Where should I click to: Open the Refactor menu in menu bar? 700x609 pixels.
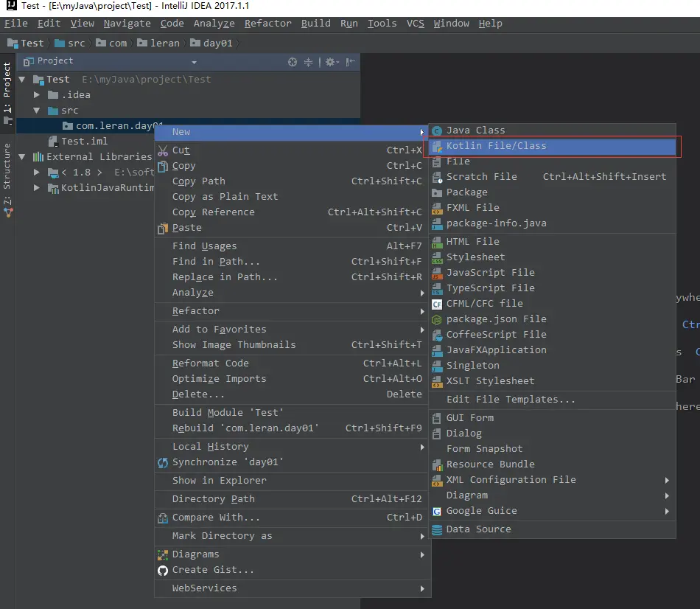pos(268,24)
